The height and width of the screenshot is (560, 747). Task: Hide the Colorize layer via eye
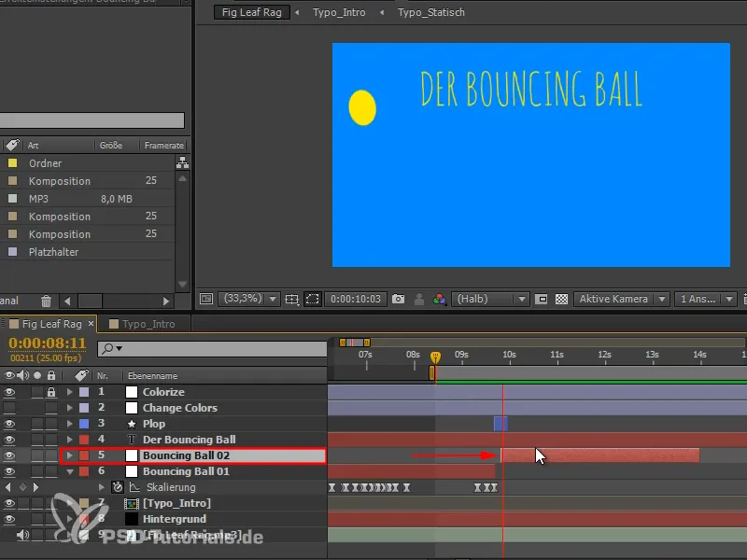click(x=9, y=392)
